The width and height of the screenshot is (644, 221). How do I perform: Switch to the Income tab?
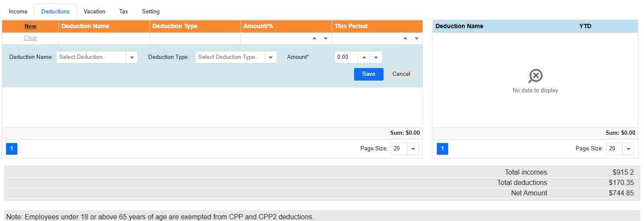click(18, 12)
